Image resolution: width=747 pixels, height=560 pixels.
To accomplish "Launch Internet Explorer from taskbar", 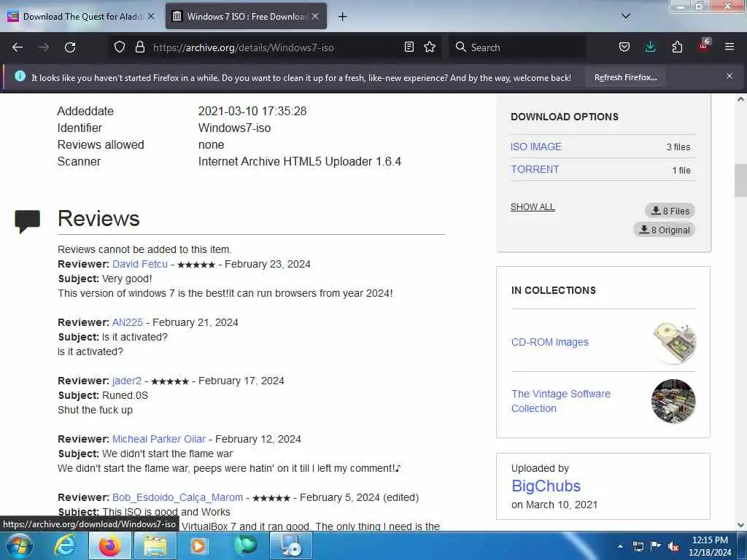I will pos(64,545).
